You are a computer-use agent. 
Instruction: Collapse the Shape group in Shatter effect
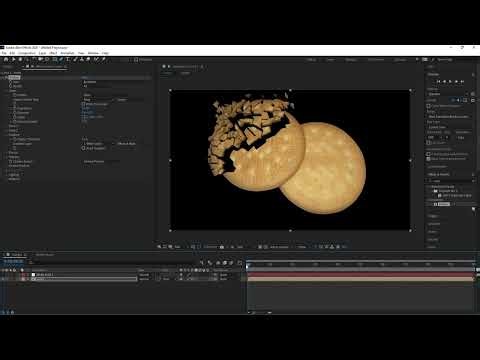7,91
